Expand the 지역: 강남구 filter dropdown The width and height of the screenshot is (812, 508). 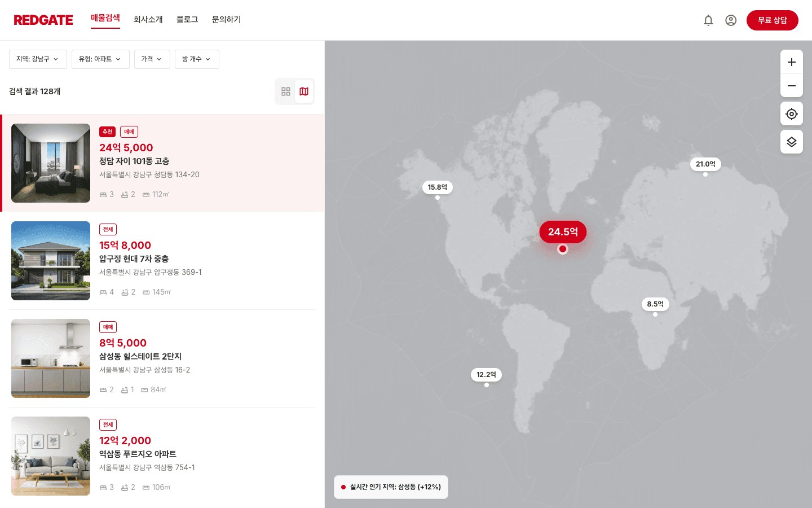[x=38, y=59]
